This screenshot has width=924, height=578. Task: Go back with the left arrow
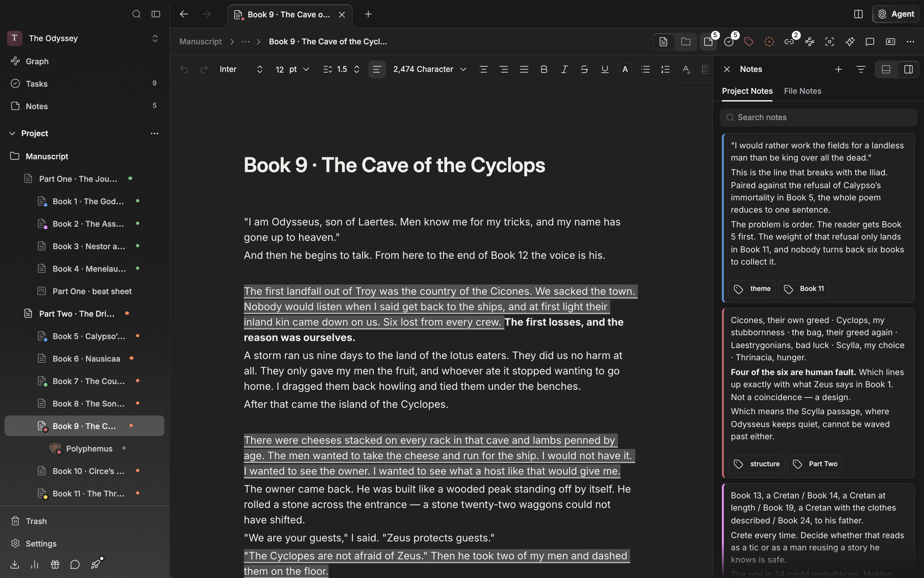click(x=184, y=14)
